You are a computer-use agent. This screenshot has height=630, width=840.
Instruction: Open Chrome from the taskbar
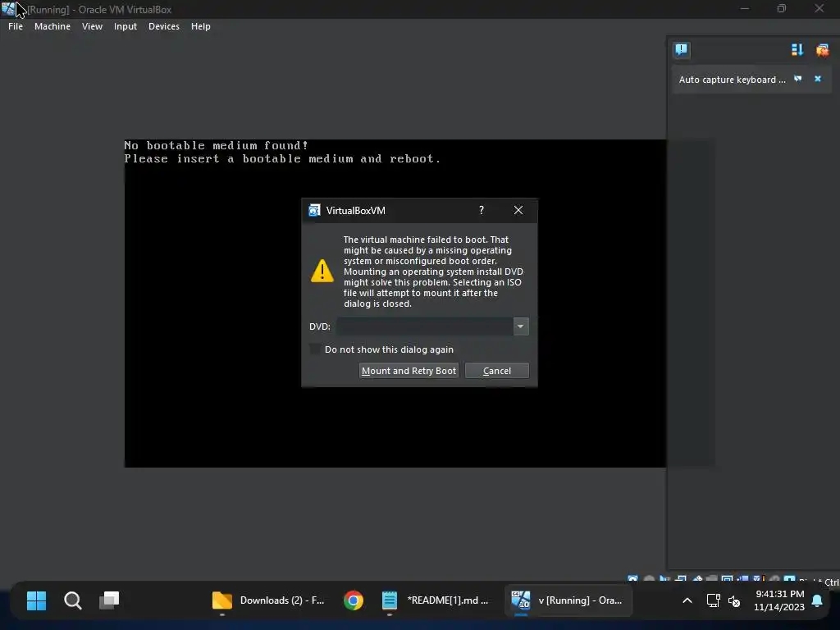(x=354, y=600)
